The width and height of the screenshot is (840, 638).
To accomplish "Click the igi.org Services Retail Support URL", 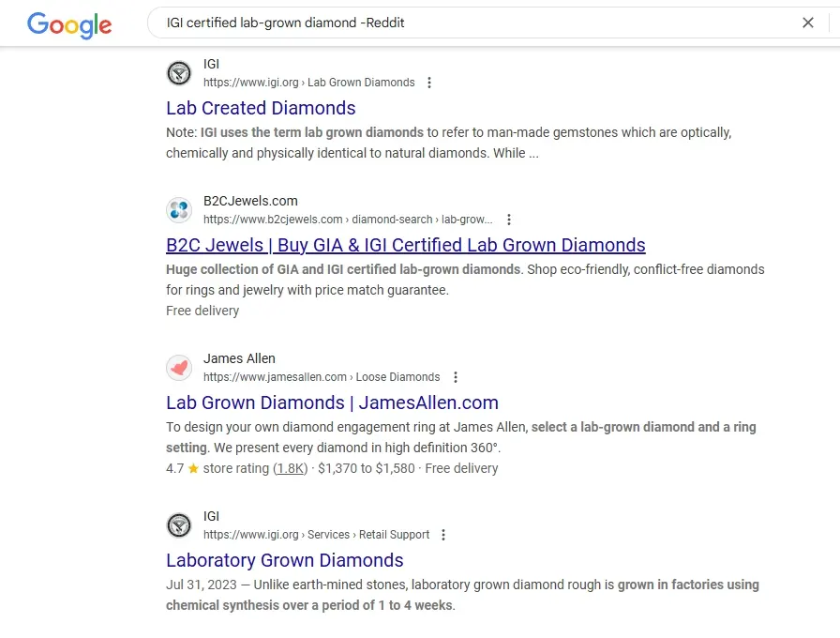I will click(x=316, y=535).
